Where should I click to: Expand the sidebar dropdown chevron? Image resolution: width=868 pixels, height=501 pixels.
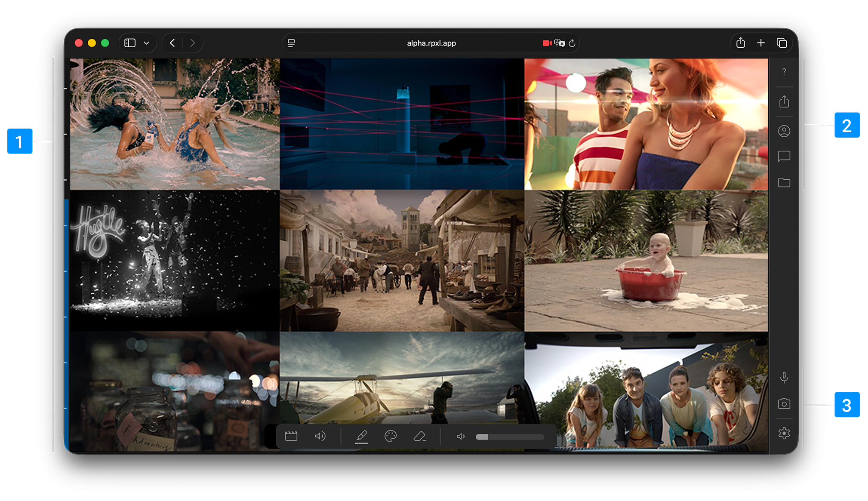tap(146, 43)
